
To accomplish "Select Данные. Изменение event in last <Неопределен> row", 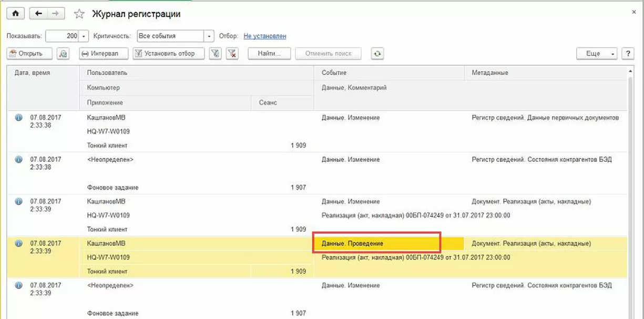I will pos(351,285).
